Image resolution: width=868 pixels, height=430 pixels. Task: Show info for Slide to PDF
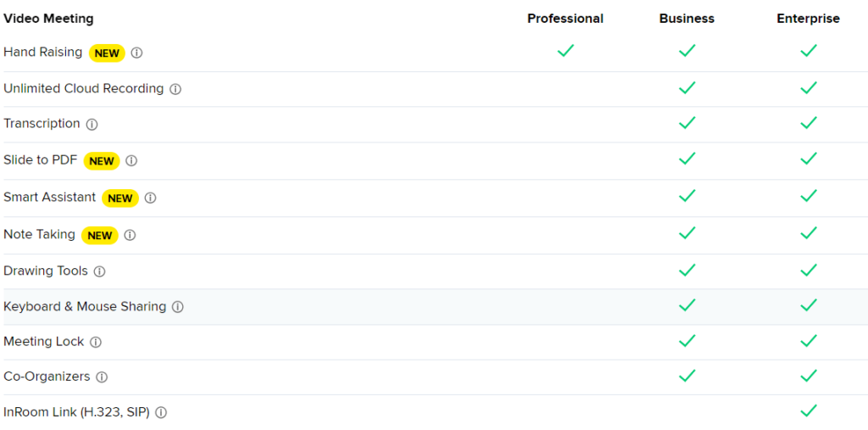pos(131,160)
